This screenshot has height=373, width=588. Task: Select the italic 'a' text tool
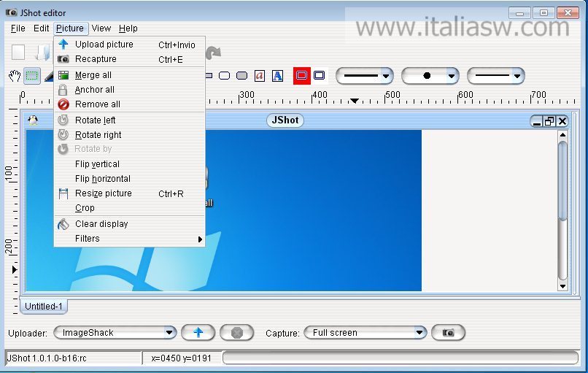tap(260, 76)
